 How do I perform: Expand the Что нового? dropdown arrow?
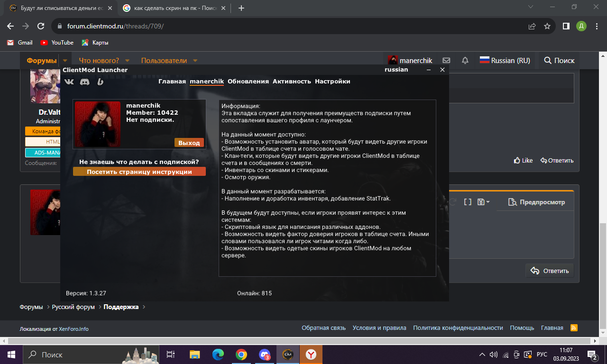point(127,61)
